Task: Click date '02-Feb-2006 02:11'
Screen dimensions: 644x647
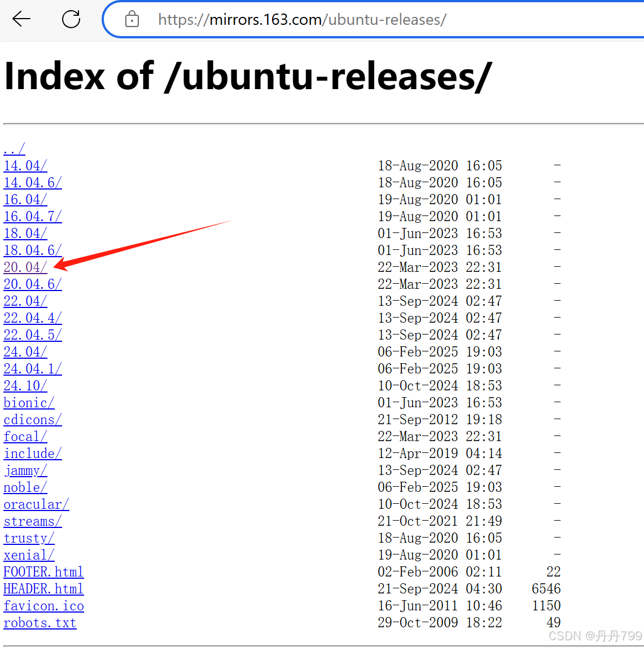Action: coord(440,572)
